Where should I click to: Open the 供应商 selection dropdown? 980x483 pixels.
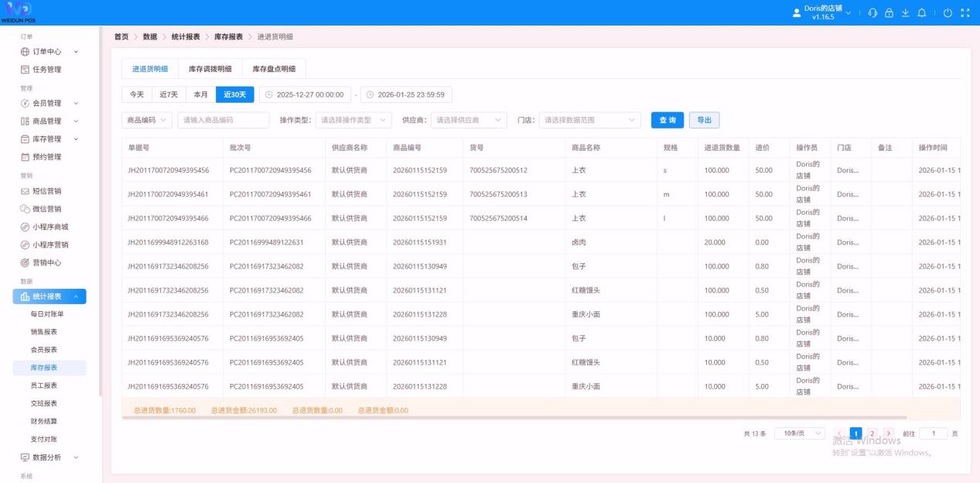coord(469,120)
